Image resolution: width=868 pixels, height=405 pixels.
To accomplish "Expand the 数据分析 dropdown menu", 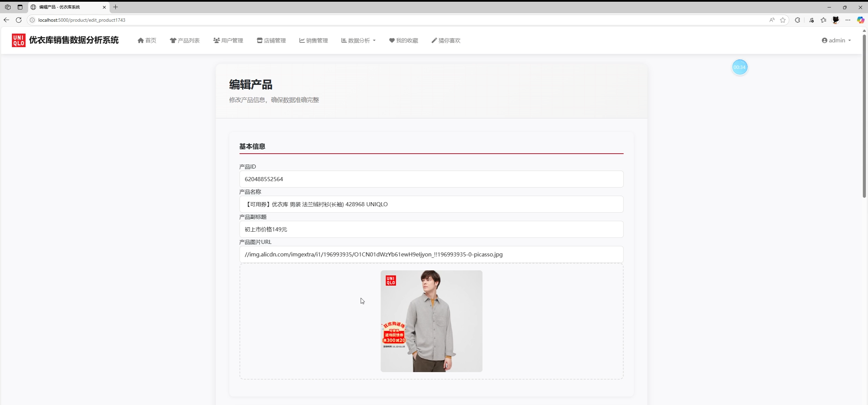I will [359, 40].
